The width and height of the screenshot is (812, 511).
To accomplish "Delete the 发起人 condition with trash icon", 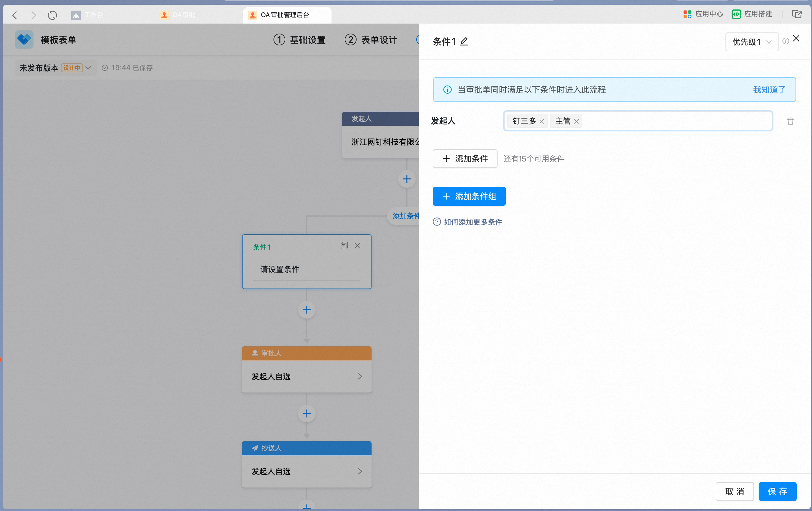I will click(x=791, y=121).
